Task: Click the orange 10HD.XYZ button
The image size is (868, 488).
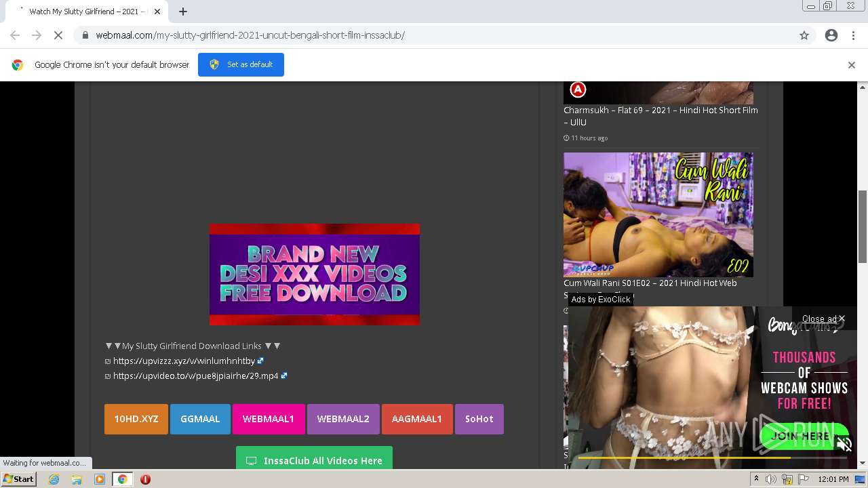Action: [136, 419]
